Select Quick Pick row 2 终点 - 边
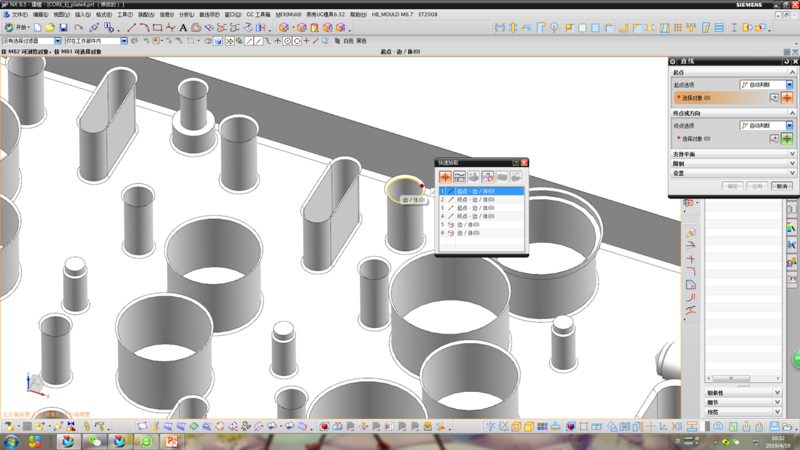800x450 pixels. coord(482,199)
